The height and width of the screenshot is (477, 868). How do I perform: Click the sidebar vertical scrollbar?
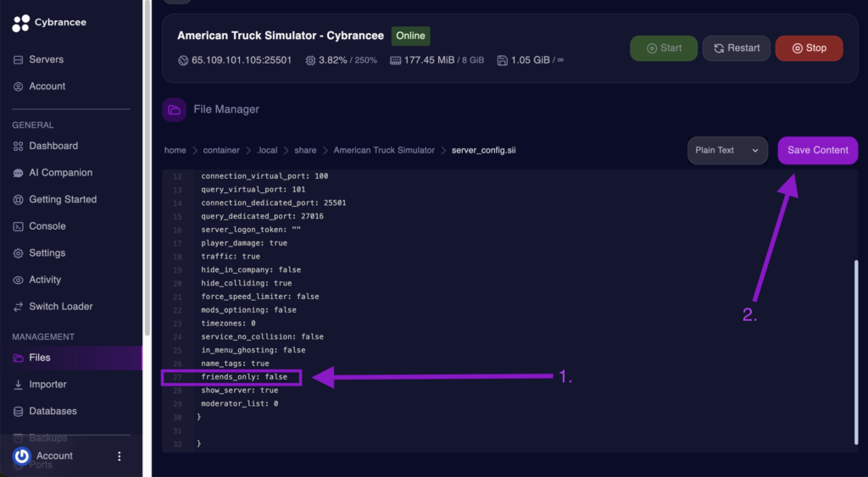(x=147, y=168)
